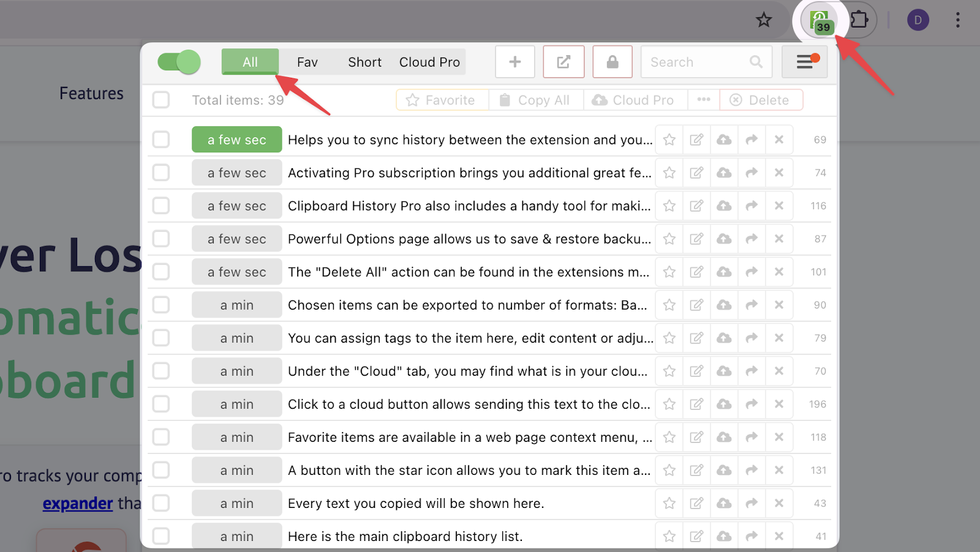980x552 pixels.
Task: Edit the "Activating Pro subscription" item
Action: 696,173
